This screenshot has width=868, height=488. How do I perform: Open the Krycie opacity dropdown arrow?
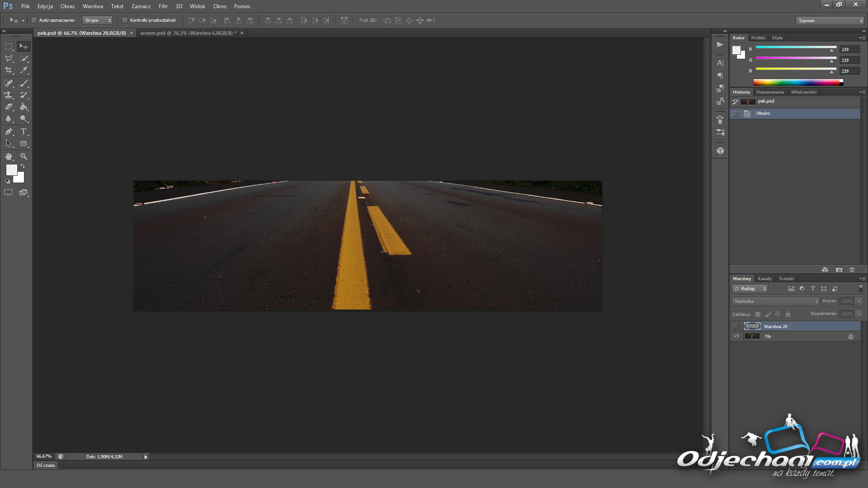click(859, 301)
